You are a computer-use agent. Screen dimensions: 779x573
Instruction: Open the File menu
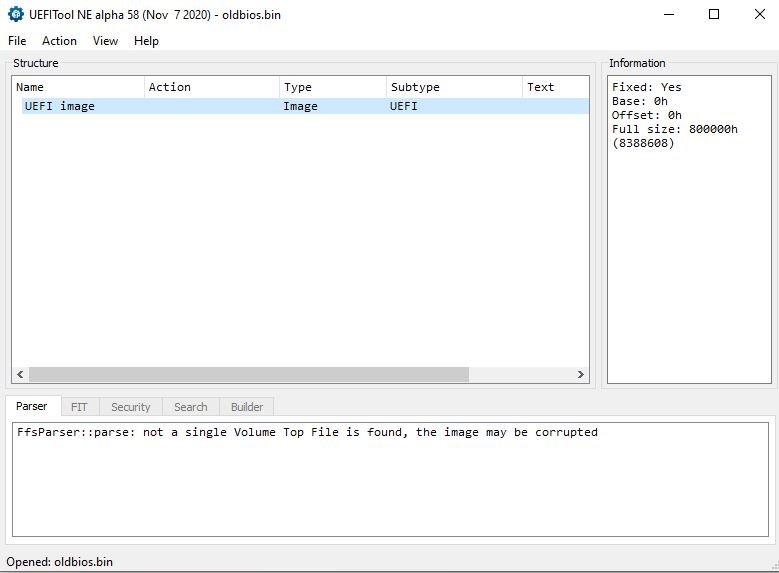17,41
